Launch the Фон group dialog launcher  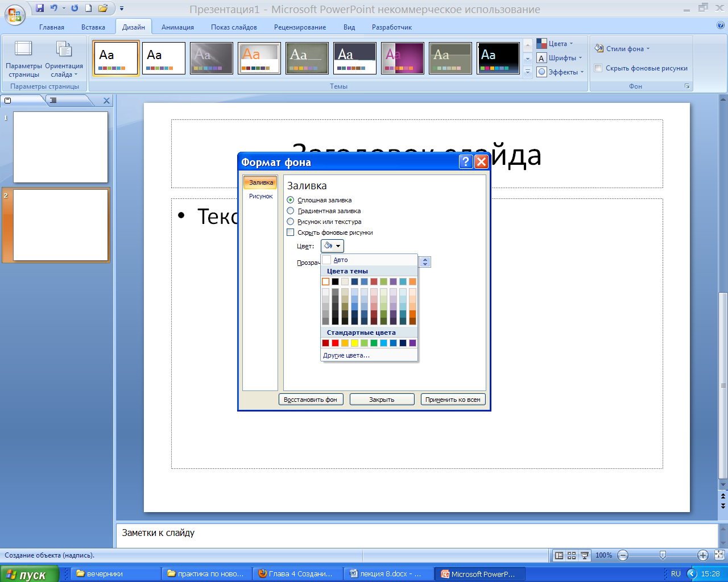click(x=687, y=86)
